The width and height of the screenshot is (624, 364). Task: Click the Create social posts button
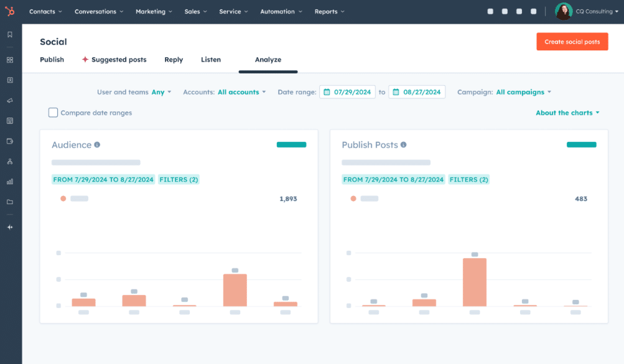pos(572,42)
